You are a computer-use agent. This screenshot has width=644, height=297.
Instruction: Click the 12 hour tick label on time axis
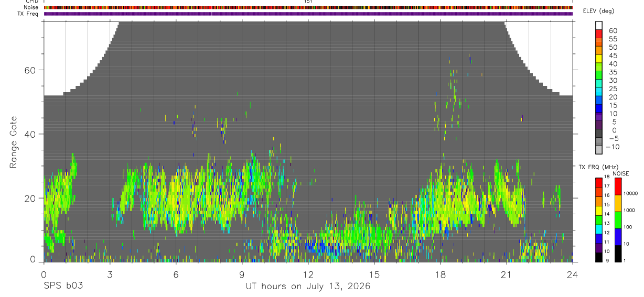[308, 274]
